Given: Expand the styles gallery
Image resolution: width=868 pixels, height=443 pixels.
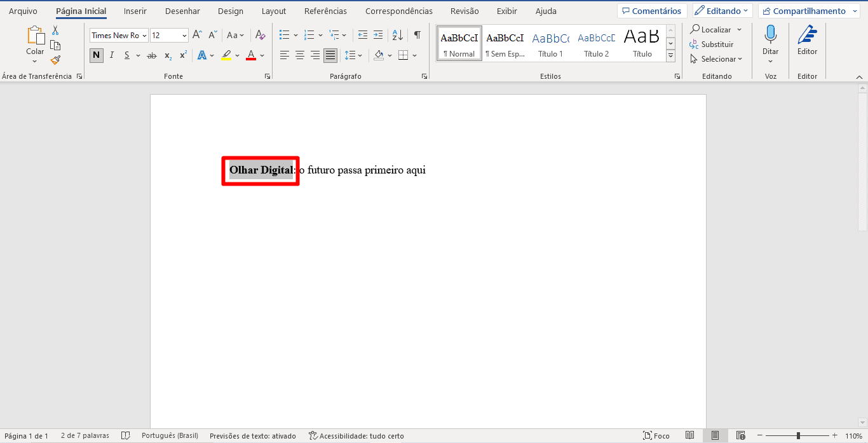Looking at the screenshot, I should (670, 56).
